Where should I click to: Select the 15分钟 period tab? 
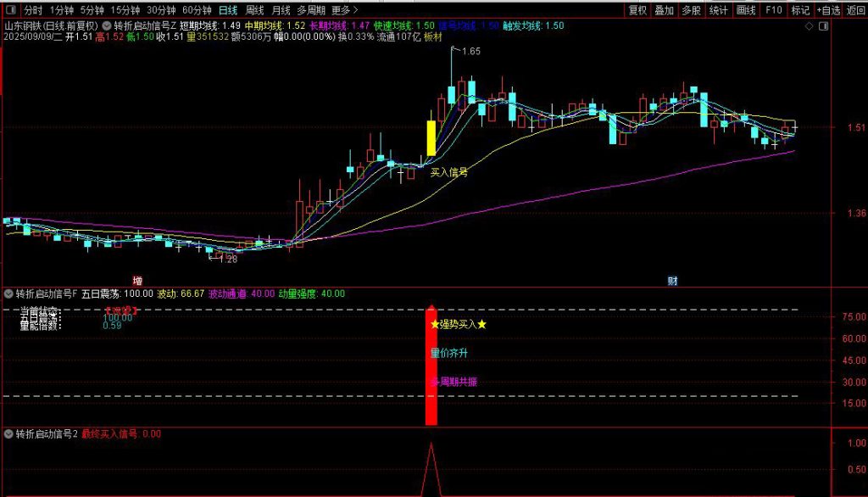tap(125, 11)
